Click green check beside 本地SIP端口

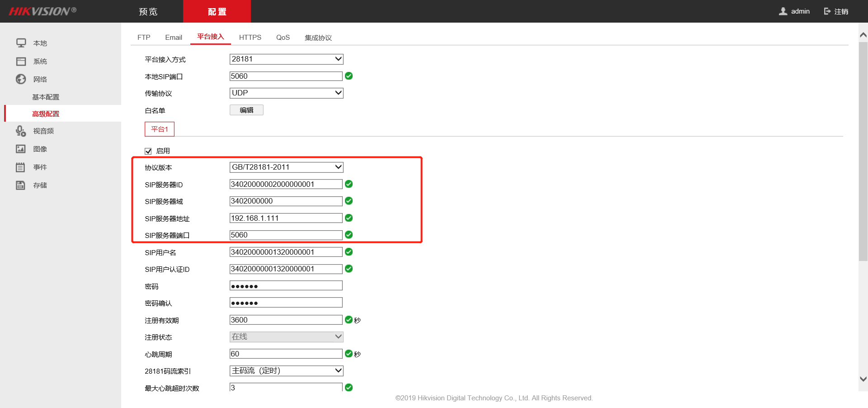pyautogui.click(x=349, y=76)
